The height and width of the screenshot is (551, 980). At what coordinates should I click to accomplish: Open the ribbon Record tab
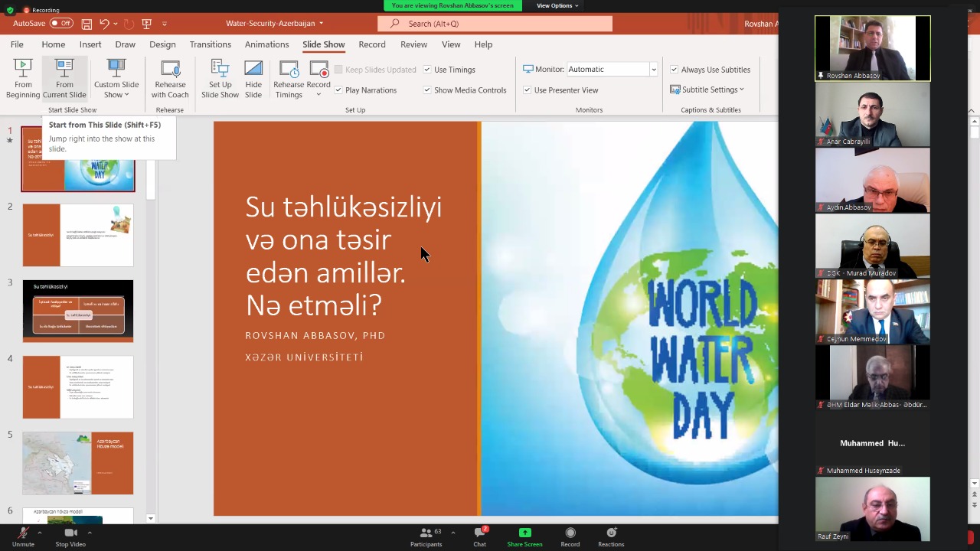pyautogui.click(x=372, y=44)
